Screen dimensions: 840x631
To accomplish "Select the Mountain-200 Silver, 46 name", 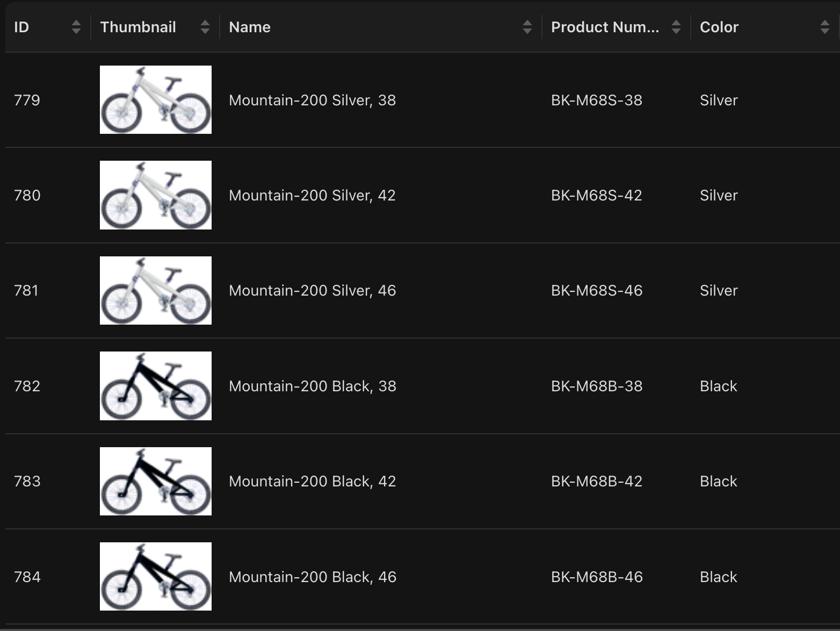I will click(312, 290).
